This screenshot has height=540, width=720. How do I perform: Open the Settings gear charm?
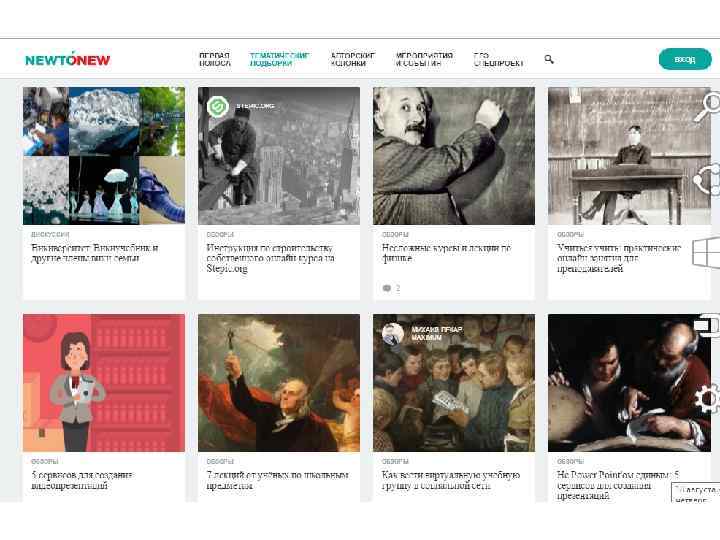pos(707,398)
